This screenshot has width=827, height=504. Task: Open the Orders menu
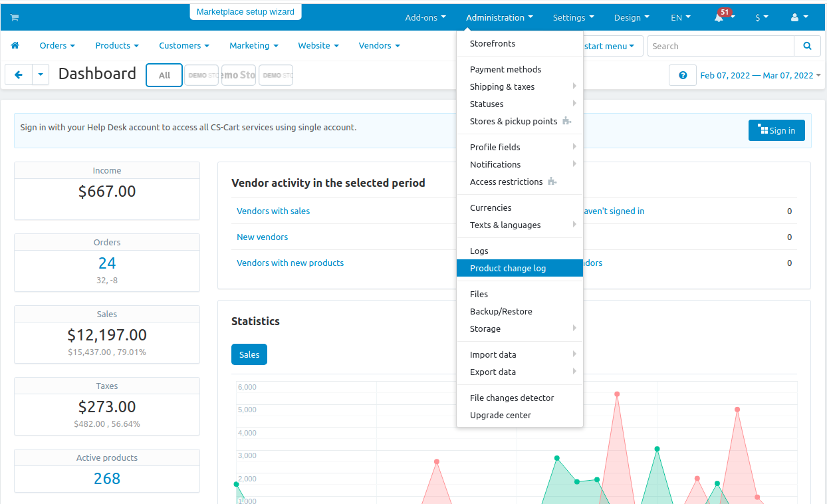click(57, 46)
